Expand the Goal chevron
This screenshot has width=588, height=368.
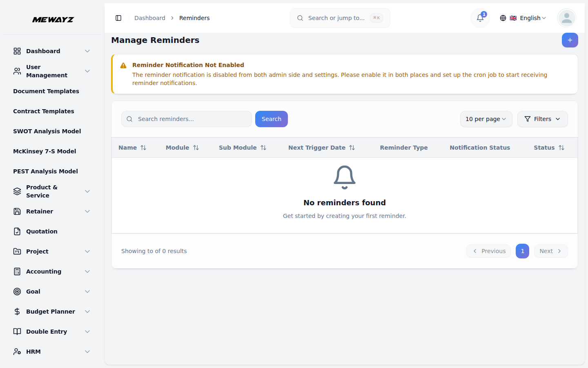tap(87, 292)
